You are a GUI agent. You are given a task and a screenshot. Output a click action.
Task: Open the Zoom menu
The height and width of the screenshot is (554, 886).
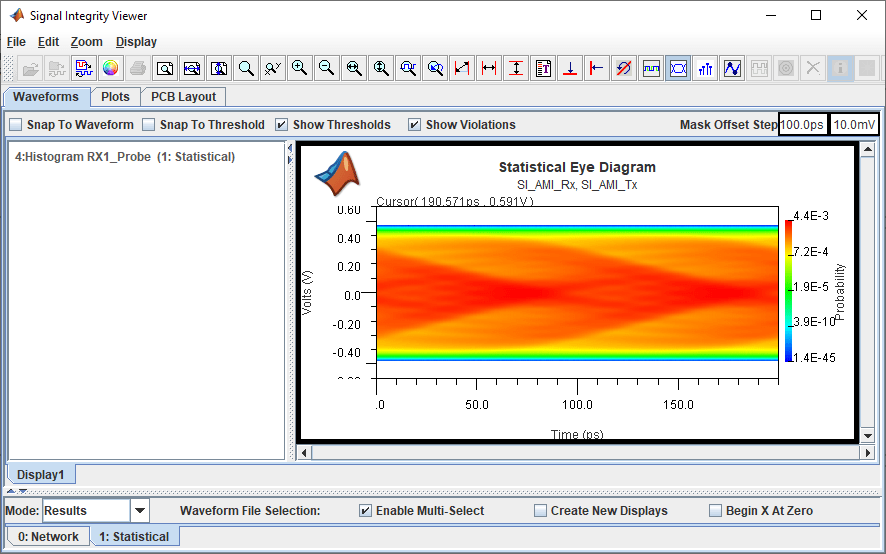coord(86,42)
